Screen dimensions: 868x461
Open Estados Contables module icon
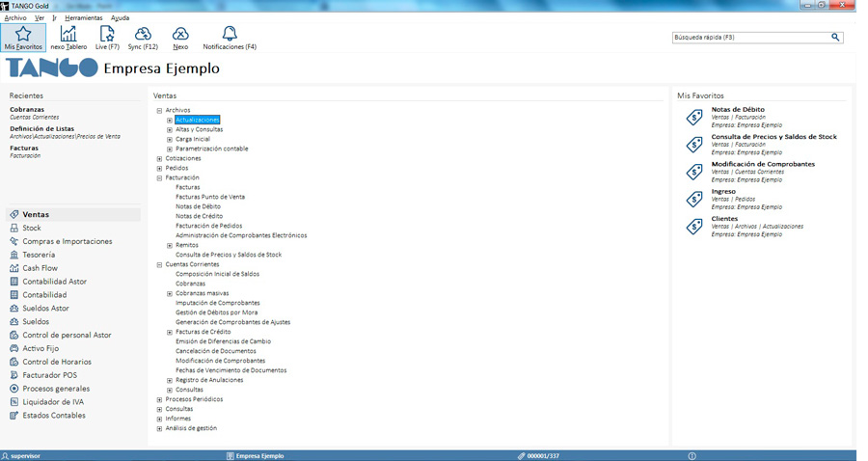[x=14, y=415]
